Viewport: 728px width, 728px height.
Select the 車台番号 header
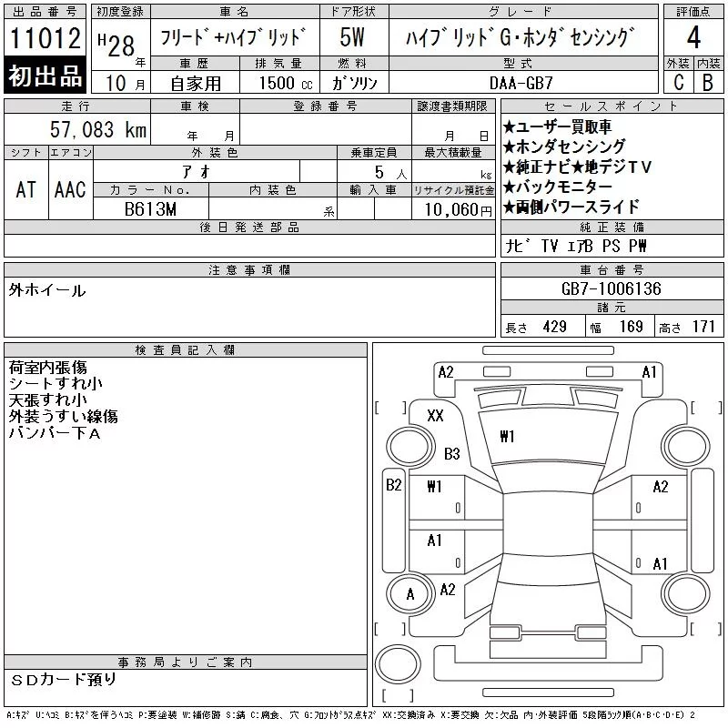612,270
